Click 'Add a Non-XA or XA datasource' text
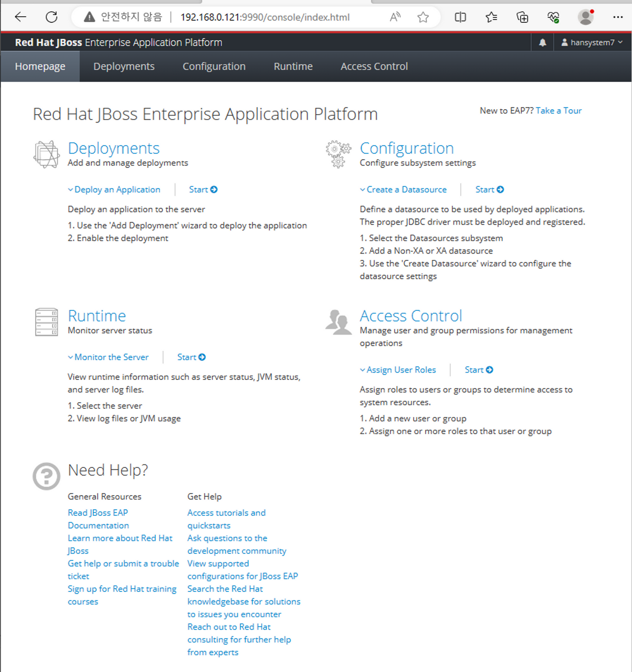 (x=426, y=251)
